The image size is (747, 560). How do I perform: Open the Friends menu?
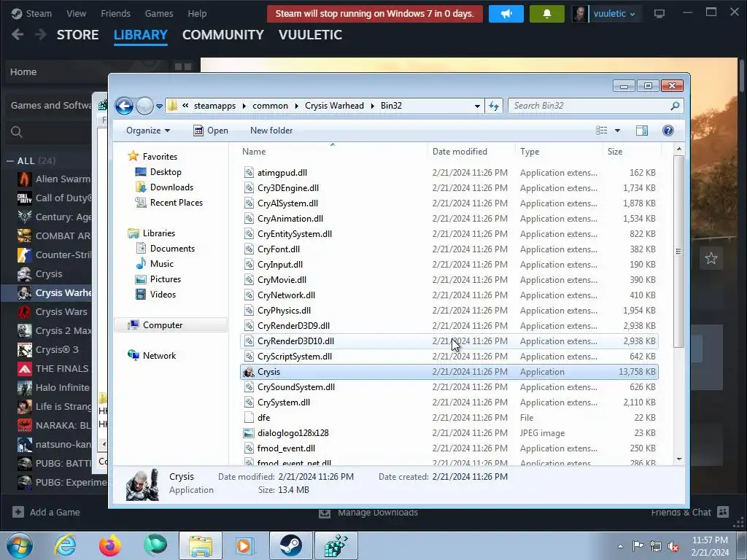click(115, 14)
